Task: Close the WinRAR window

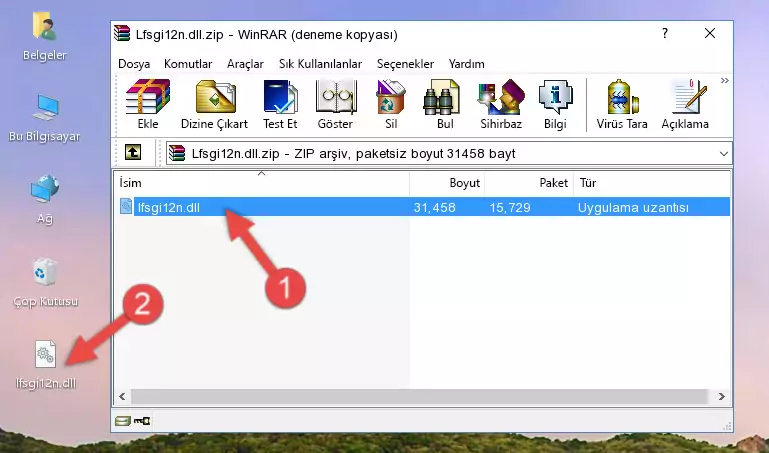Action: (x=710, y=33)
